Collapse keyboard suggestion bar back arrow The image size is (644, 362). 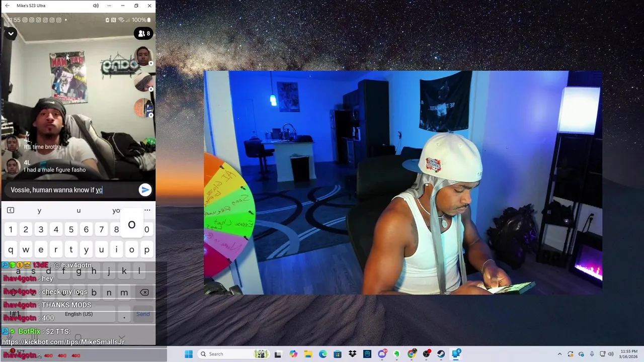point(11,210)
